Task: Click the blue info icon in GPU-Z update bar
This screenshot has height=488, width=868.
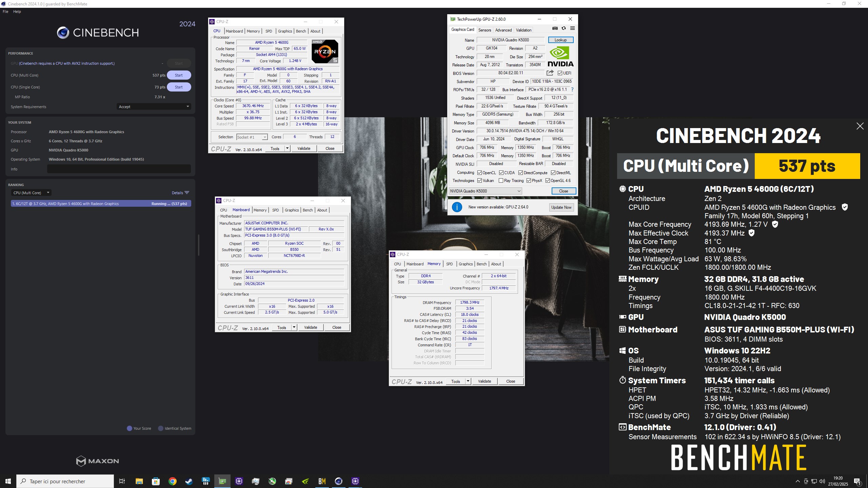Action: click(x=457, y=207)
